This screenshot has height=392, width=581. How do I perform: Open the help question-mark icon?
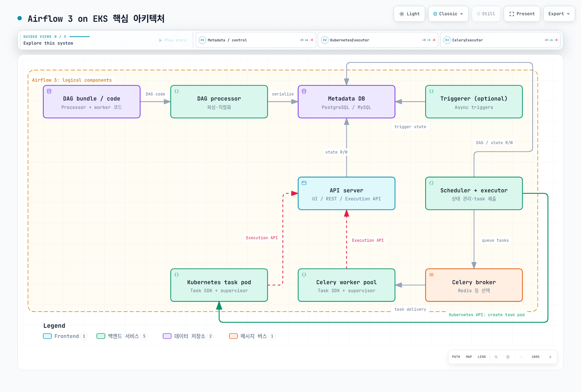[508, 357]
